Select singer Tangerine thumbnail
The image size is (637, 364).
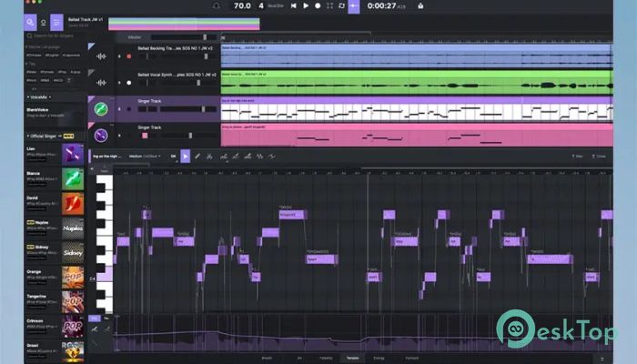73,301
